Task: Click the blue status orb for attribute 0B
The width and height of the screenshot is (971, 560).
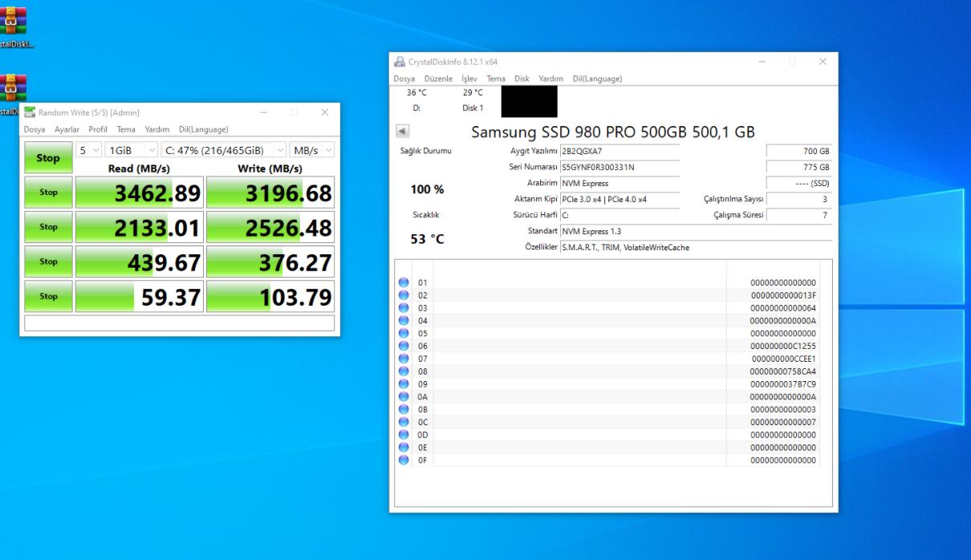Action: [404, 409]
